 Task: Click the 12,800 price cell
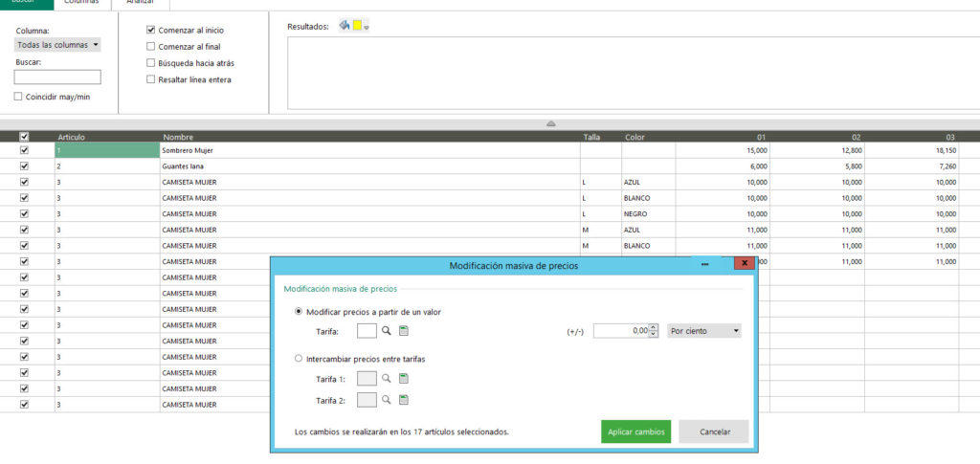(817, 150)
